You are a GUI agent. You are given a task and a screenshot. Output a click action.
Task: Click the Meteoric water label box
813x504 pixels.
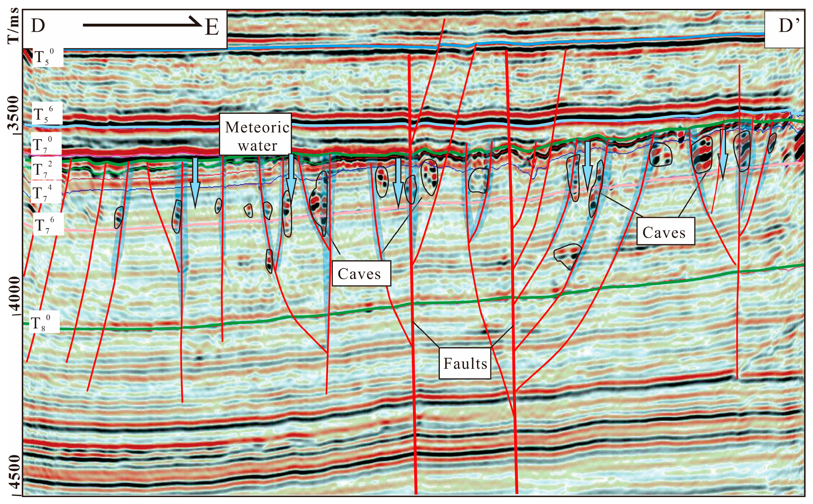[255, 134]
